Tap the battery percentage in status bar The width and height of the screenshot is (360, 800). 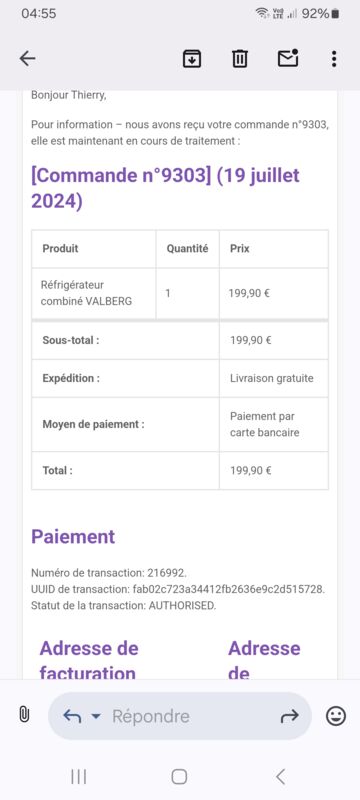[x=315, y=14]
